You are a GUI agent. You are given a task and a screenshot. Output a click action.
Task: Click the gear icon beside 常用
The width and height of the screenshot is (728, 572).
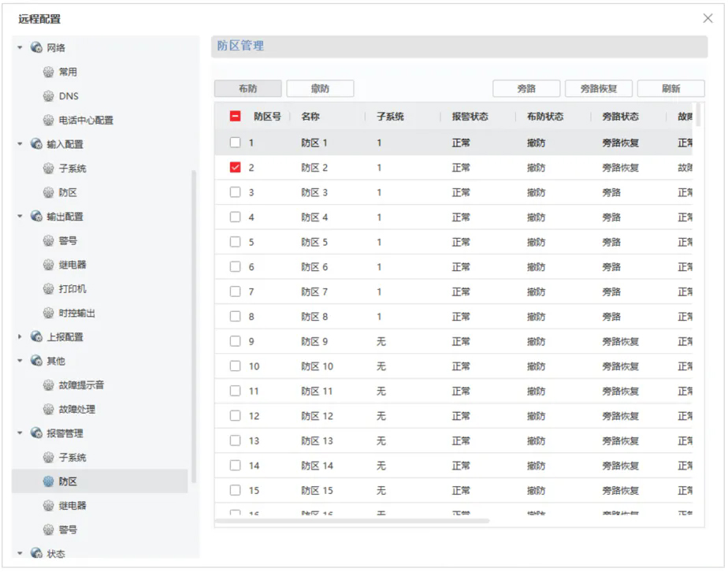(49, 72)
